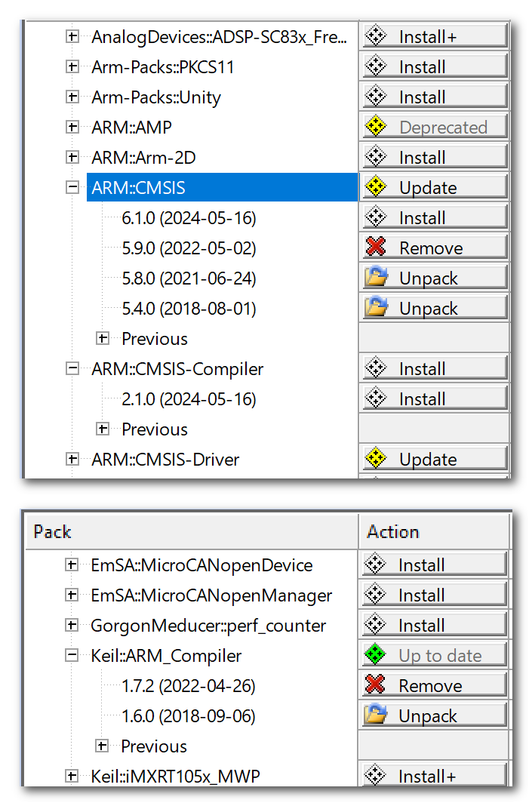Expand Previous versions under ARM::CMSIS-Compiler

pos(103,429)
